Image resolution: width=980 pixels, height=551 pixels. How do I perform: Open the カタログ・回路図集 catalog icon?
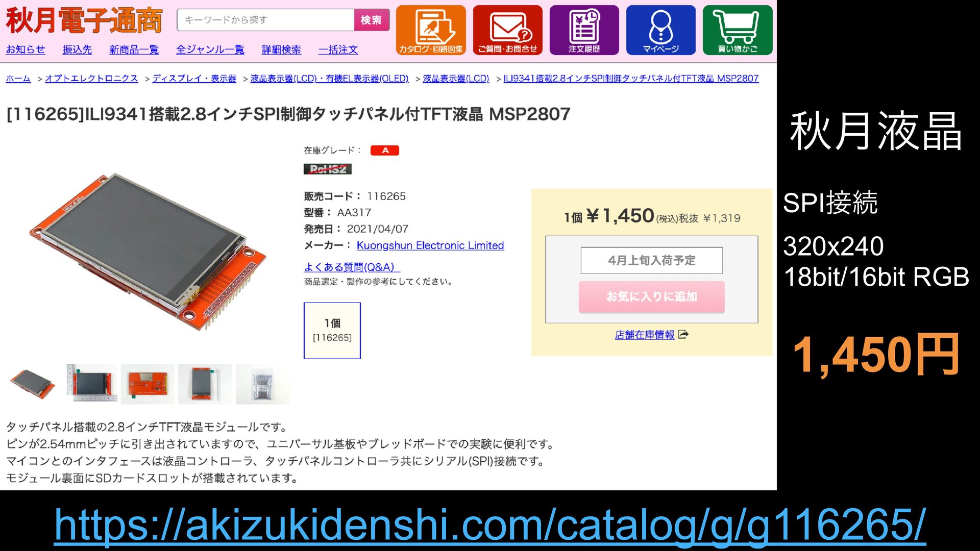tap(431, 30)
